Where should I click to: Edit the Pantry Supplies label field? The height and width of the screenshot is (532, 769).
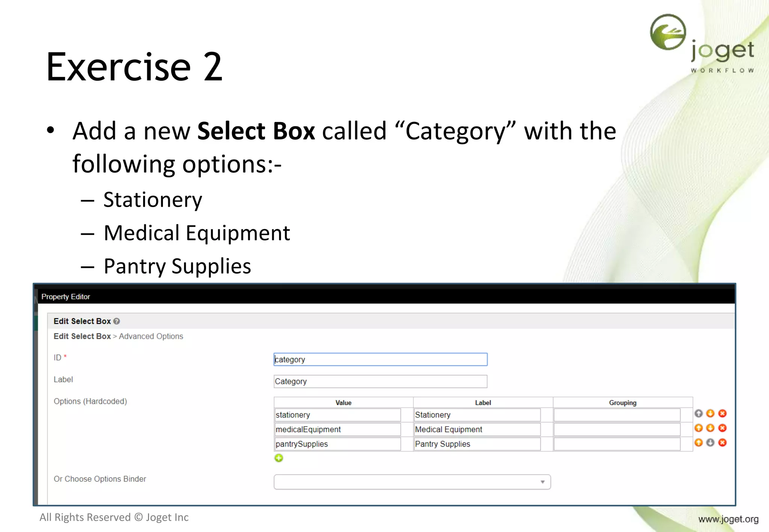tap(477, 444)
